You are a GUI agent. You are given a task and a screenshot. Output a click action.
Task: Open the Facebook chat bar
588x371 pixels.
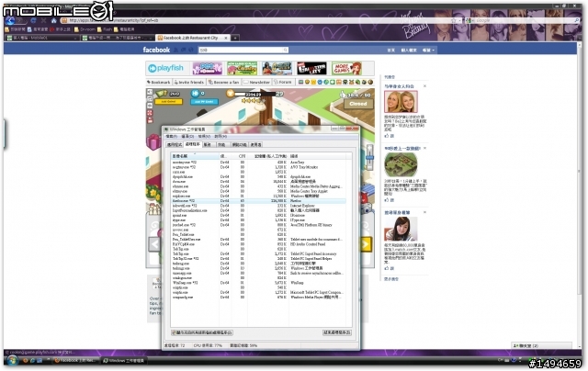coord(542,345)
